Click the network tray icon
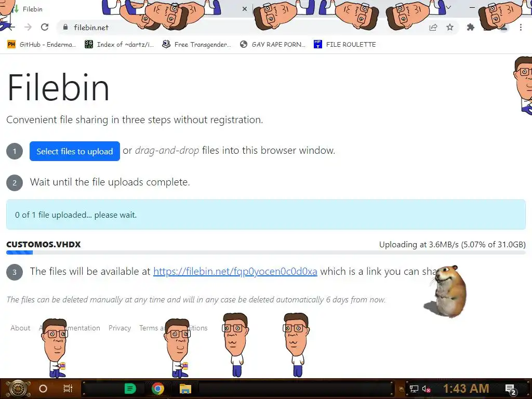532x399 pixels. click(414, 389)
